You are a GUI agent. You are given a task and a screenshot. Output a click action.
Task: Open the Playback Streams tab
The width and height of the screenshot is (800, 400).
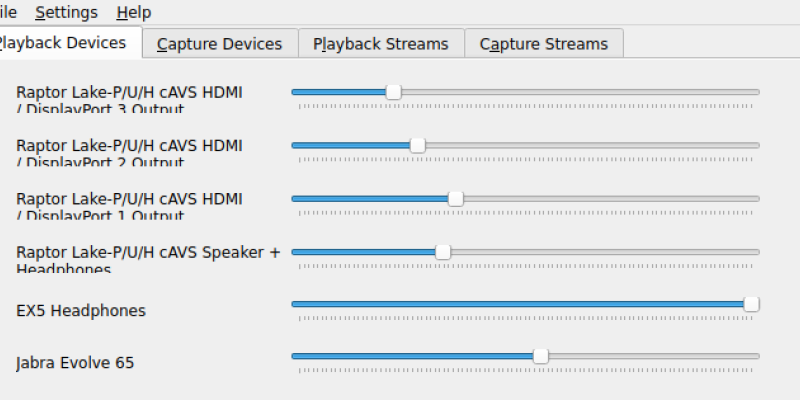pos(380,44)
